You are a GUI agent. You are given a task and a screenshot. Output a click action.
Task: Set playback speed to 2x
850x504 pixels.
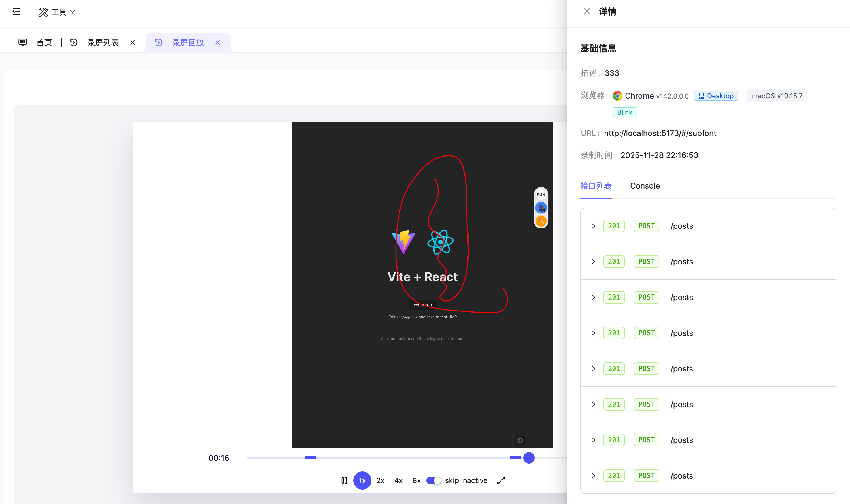(x=380, y=480)
